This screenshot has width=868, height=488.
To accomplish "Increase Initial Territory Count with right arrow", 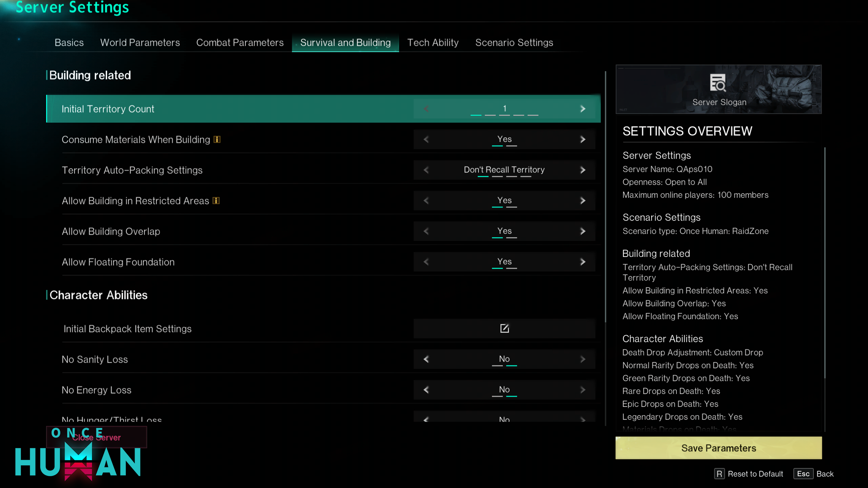I will pyautogui.click(x=583, y=109).
